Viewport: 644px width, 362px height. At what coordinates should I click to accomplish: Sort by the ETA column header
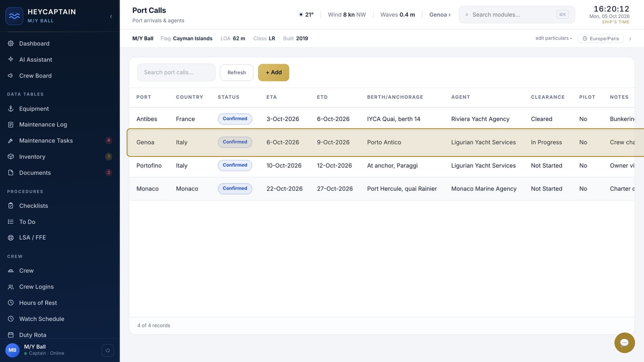pos(272,97)
